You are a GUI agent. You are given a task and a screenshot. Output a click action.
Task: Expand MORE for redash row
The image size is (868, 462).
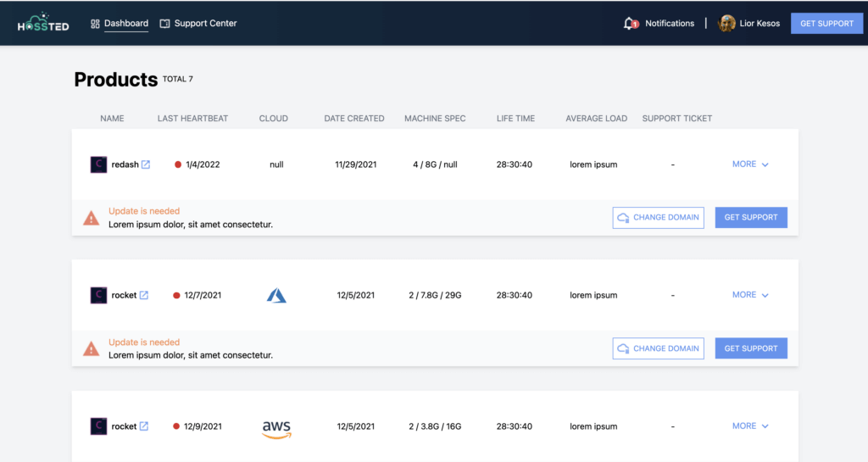coord(750,164)
